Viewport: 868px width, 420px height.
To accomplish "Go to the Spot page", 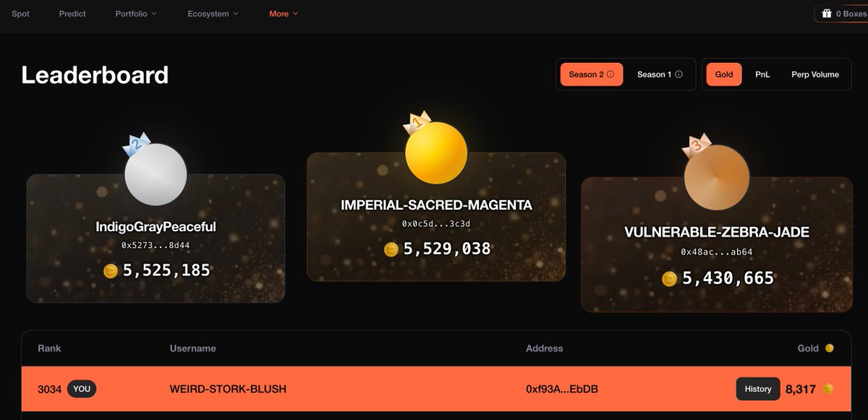I will click(21, 14).
